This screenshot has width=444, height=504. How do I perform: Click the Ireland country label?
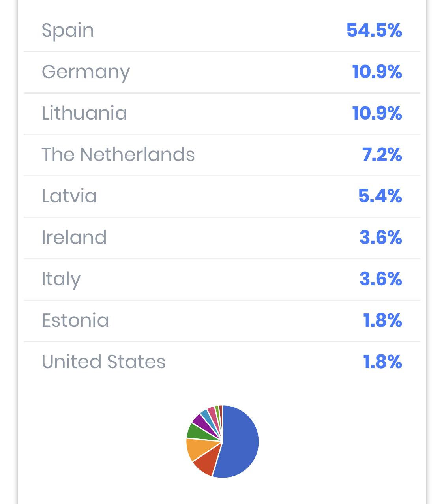(x=74, y=238)
